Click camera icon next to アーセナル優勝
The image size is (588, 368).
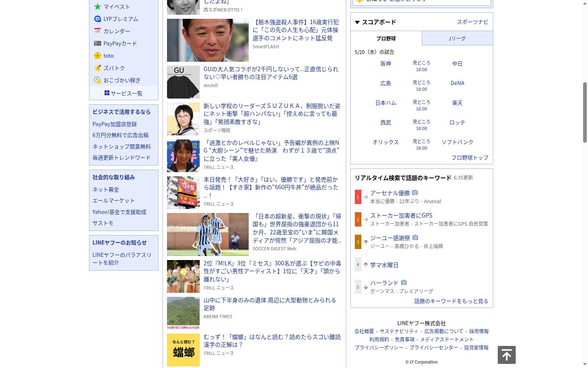pos(415,193)
